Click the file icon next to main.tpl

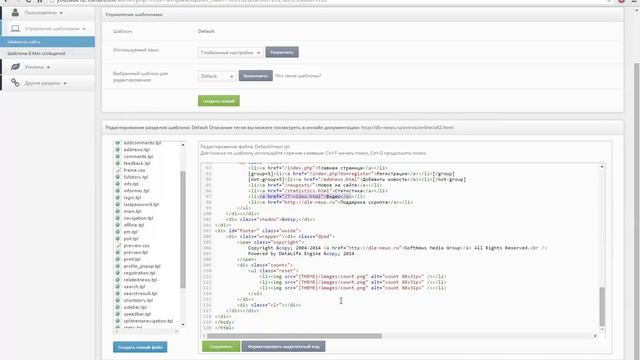pos(118,211)
